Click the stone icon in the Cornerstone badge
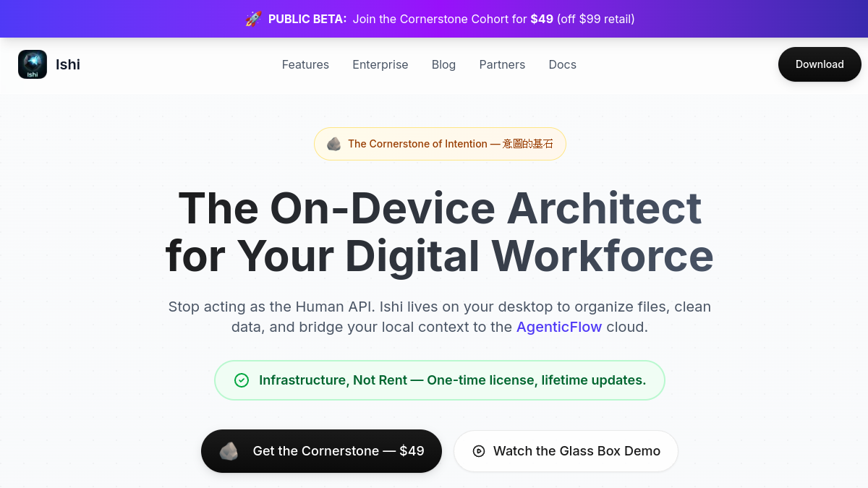This screenshot has height=488, width=868. click(333, 144)
